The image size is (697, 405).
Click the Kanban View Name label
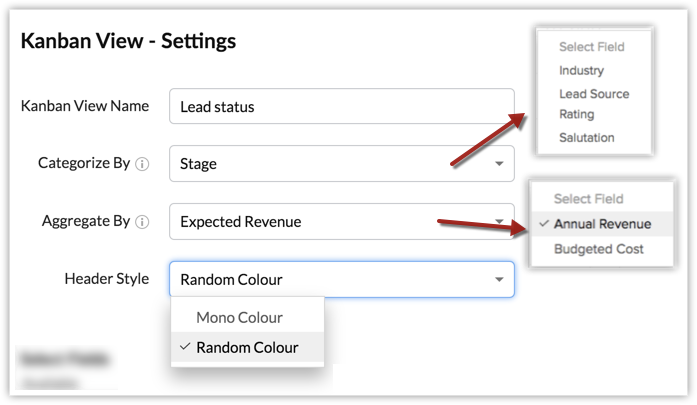click(x=85, y=106)
